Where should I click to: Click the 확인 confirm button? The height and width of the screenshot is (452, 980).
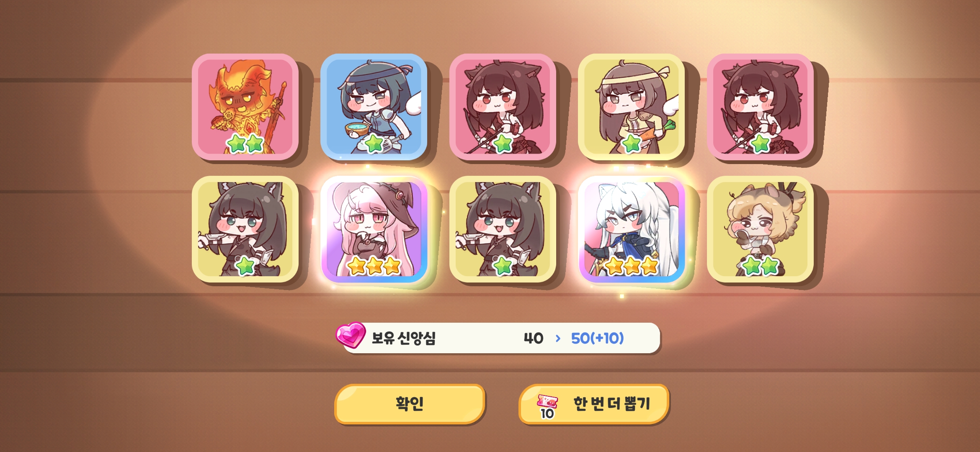[x=410, y=404]
